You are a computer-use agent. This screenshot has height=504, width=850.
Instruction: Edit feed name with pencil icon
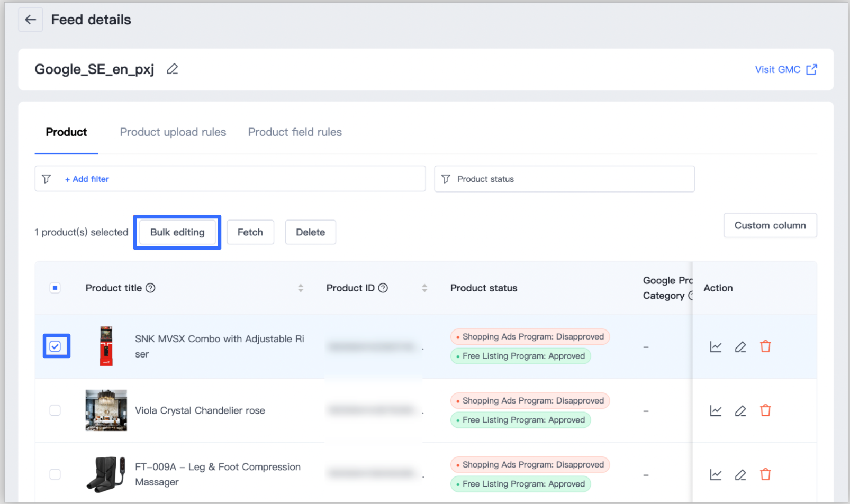[x=172, y=69]
